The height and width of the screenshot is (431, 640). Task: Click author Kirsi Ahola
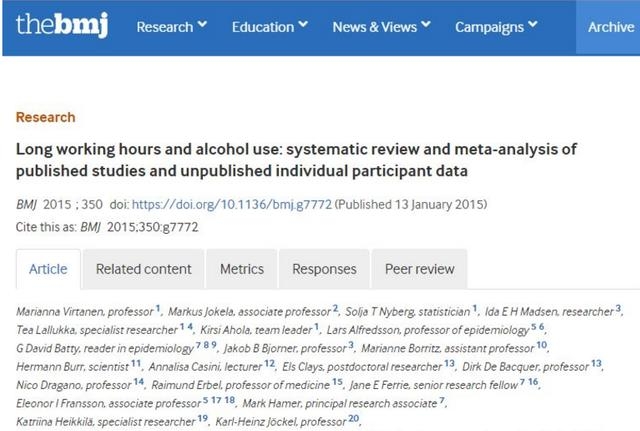tap(223, 330)
